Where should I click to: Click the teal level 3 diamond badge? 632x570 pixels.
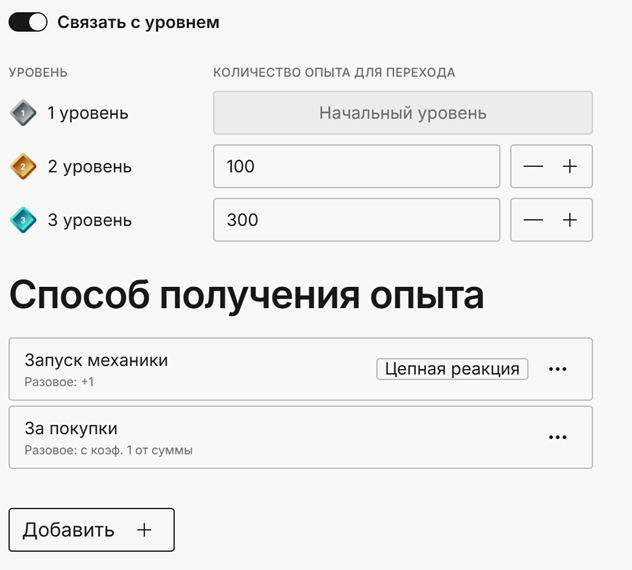pyautogui.click(x=23, y=220)
